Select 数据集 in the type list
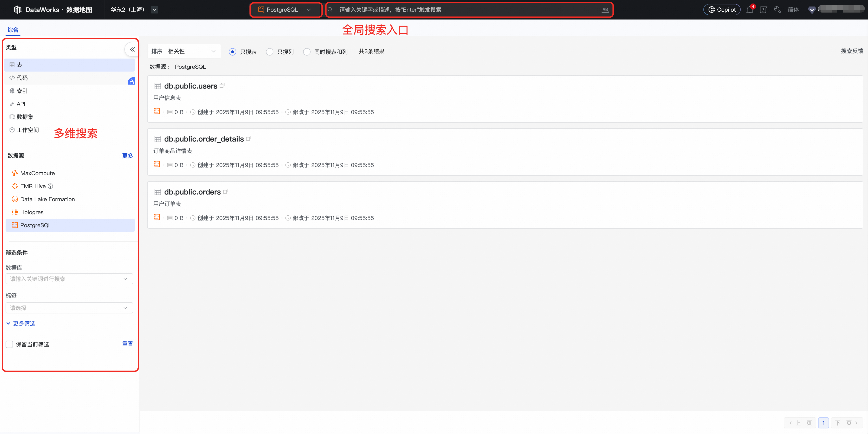The width and height of the screenshot is (868, 434). point(25,117)
